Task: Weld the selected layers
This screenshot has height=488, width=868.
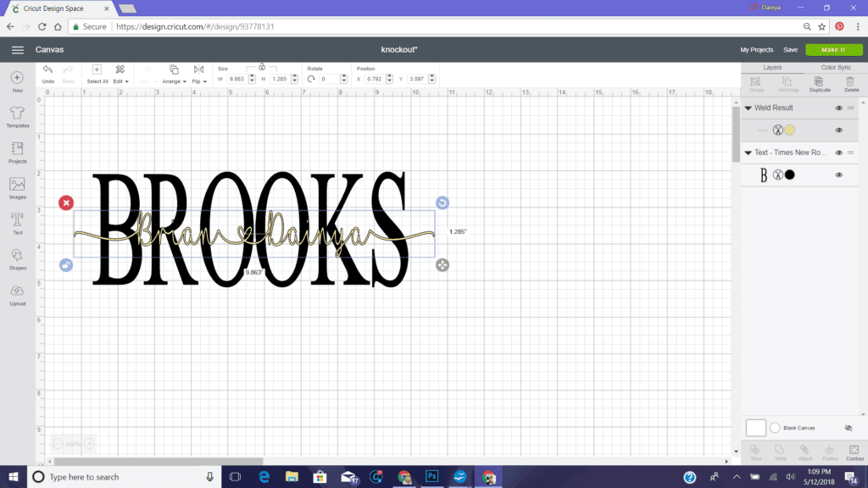Action: pos(780,452)
